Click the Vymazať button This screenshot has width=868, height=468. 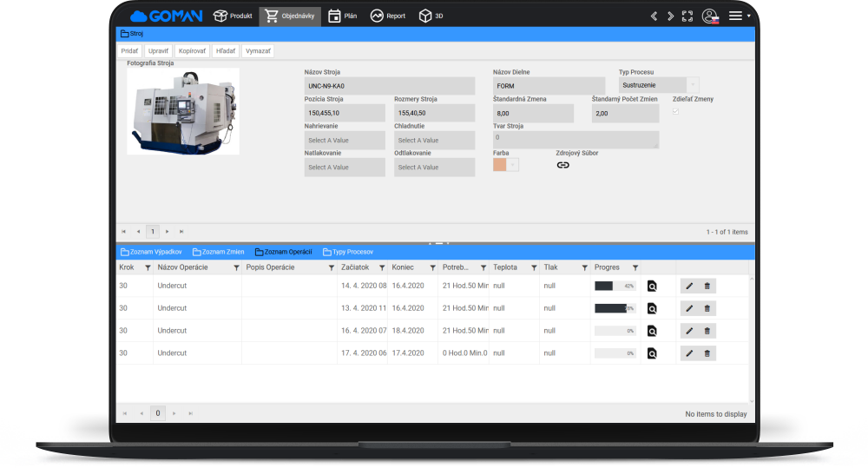click(x=258, y=51)
